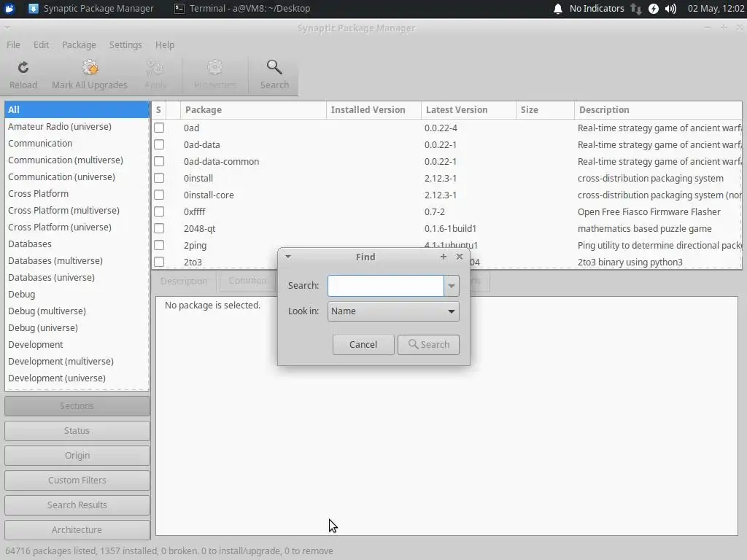
Task: Select the Development section
Action: (77, 344)
